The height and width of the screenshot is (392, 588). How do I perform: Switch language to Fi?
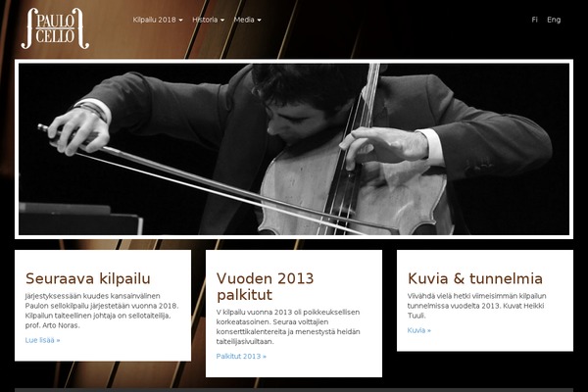click(534, 20)
